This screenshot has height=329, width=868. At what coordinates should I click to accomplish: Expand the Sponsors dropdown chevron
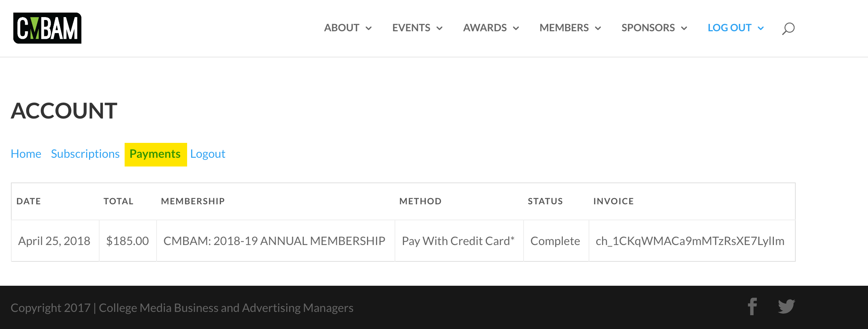[x=684, y=28]
